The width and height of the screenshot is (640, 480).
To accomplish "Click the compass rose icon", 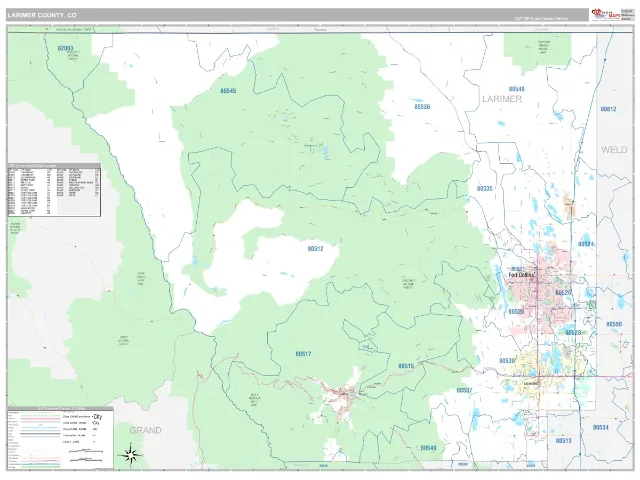I will click(x=130, y=455).
